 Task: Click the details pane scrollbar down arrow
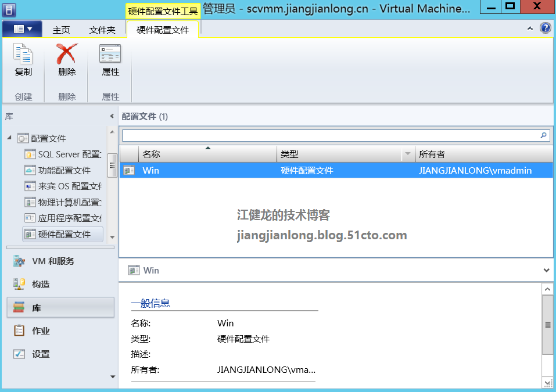(547, 383)
